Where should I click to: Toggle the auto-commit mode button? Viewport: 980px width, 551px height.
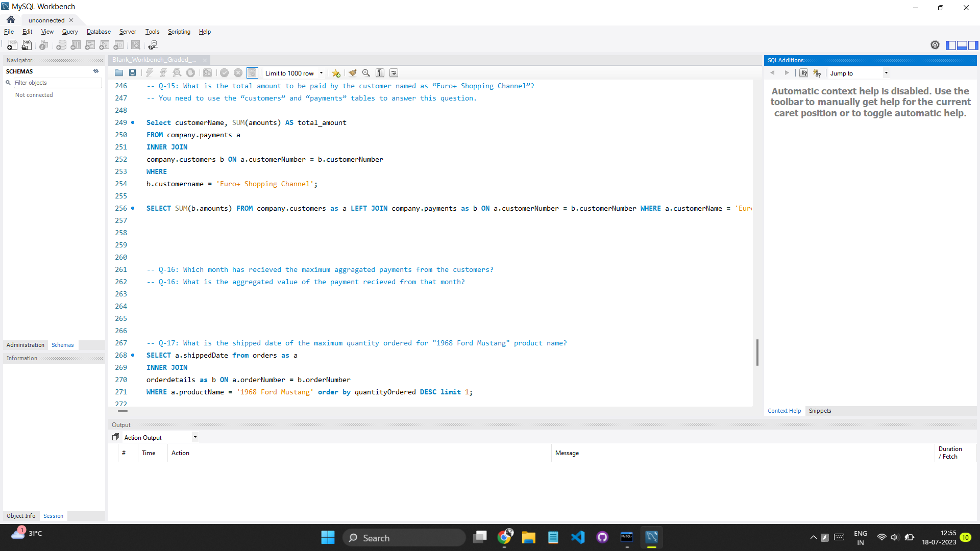pos(252,73)
